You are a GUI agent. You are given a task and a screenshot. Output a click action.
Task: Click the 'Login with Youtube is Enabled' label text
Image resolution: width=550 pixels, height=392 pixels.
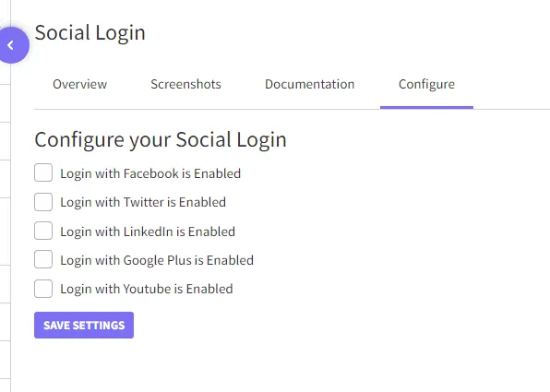(147, 290)
